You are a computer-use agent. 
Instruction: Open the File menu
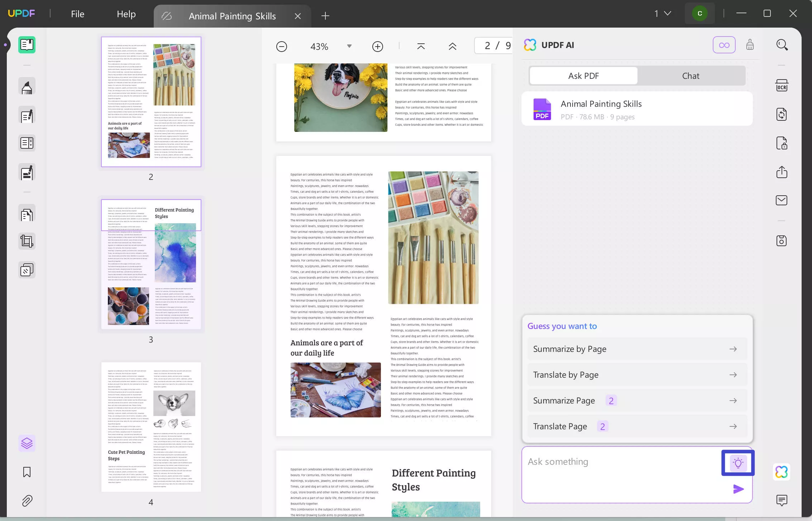pyautogui.click(x=77, y=14)
